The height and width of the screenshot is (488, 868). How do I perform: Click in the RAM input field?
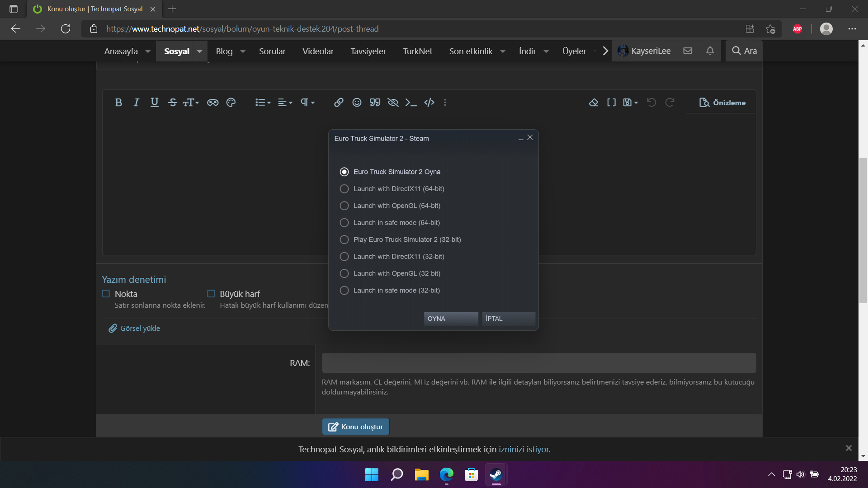click(x=538, y=363)
